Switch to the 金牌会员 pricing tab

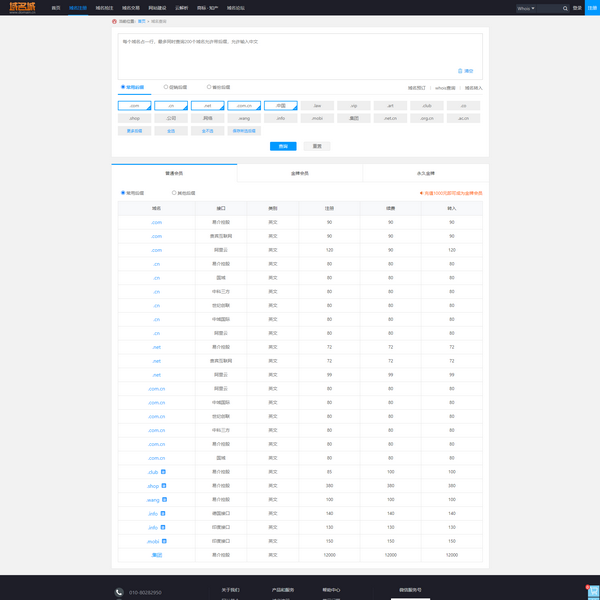[299, 173]
